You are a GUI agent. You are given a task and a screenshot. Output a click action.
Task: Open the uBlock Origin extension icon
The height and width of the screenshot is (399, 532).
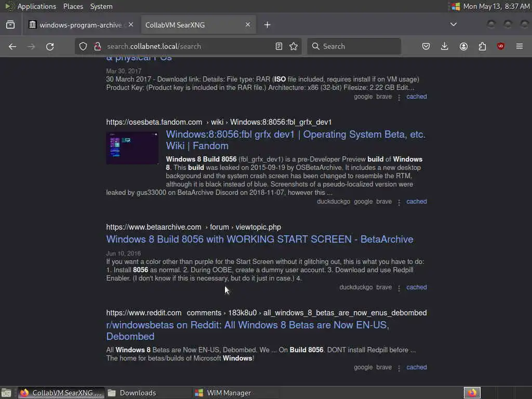[501, 46]
